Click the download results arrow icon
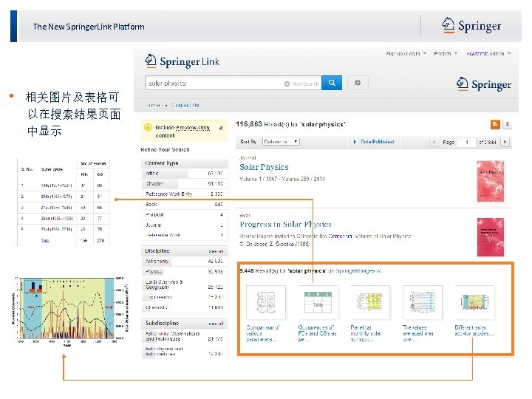Viewport: 532px width, 399px height. [x=507, y=125]
